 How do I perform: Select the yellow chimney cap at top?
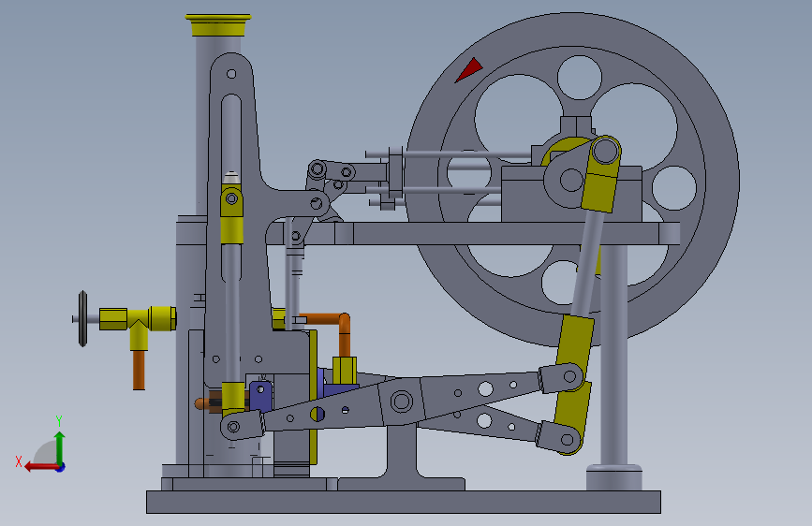(x=218, y=25)
